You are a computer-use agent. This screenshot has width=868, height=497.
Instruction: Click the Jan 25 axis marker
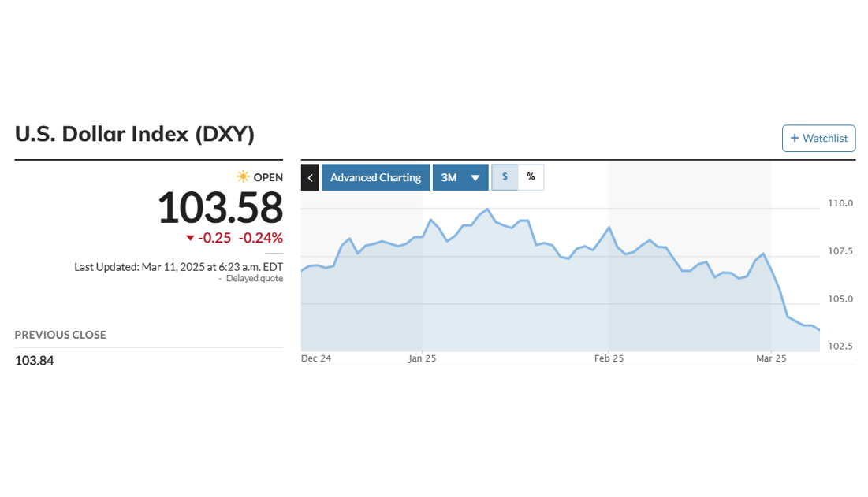[x=422, y=358]
